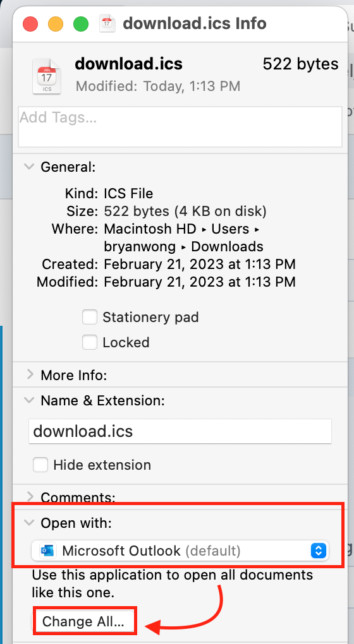Collapse the Name & Extension section
354x644 pixels.
coord(29,400)
